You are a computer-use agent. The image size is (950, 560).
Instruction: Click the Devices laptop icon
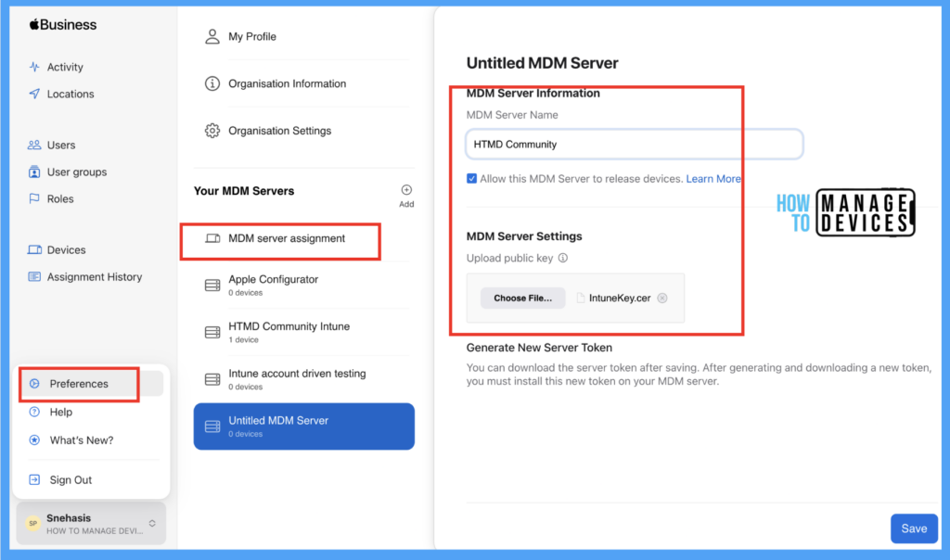click(x=34, y=249)
